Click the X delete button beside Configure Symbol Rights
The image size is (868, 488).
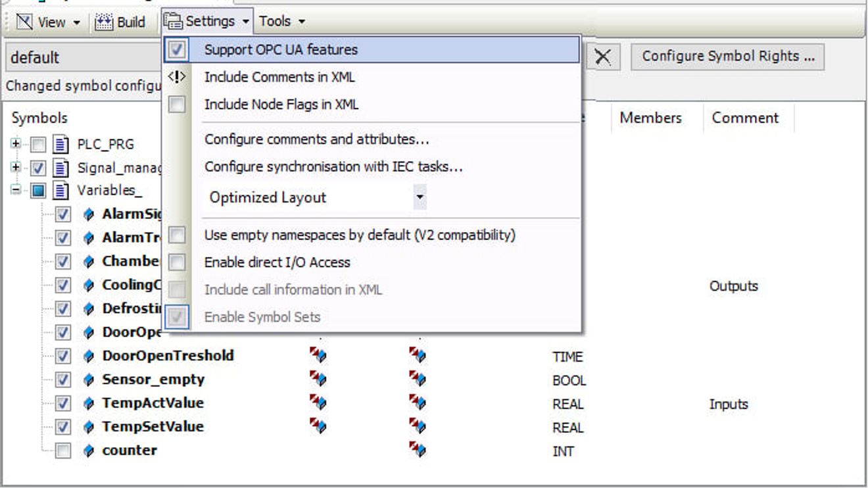pyautogui.click(x=602, y=57)
